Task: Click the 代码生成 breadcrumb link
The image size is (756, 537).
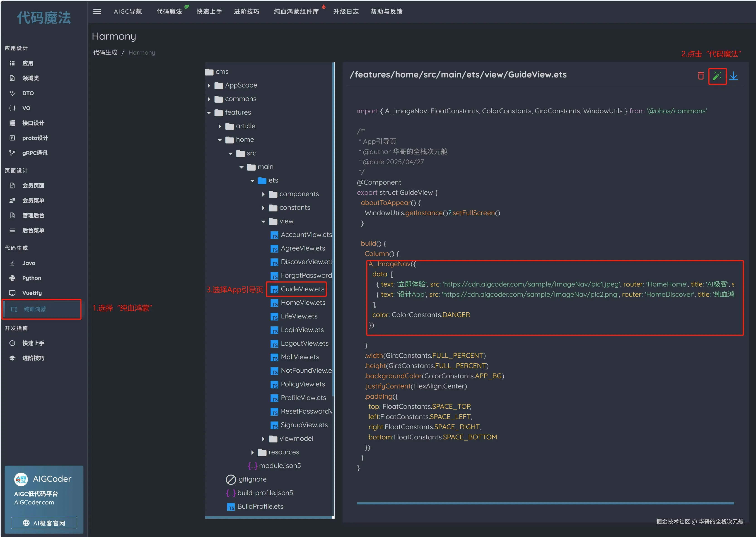Action: pyautogui.click(x=105, y=53)
